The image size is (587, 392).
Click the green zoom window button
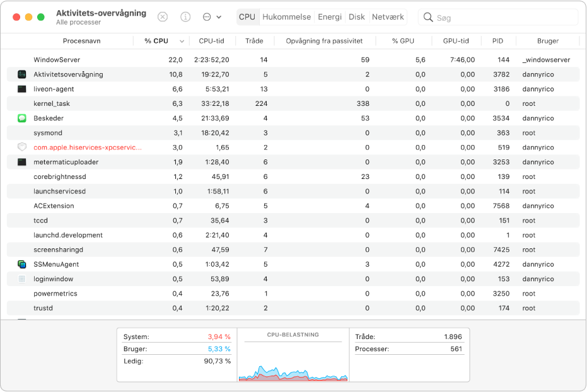(41, 17)
